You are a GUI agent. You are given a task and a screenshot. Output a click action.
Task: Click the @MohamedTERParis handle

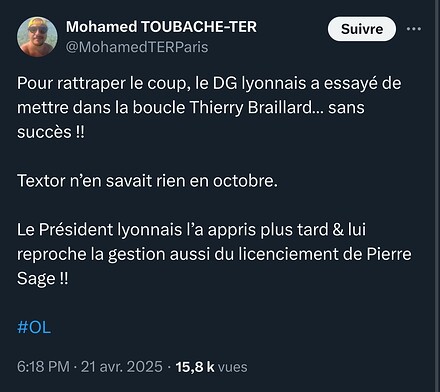point(137,47)
